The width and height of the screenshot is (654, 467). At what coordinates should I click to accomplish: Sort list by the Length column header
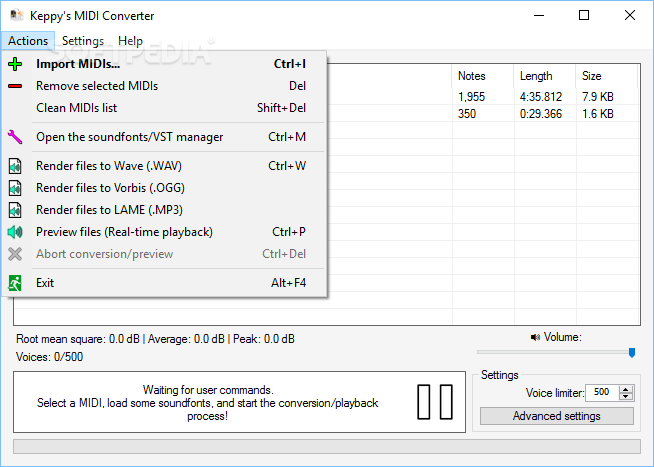pyautogui.click(x=545, y=76)
